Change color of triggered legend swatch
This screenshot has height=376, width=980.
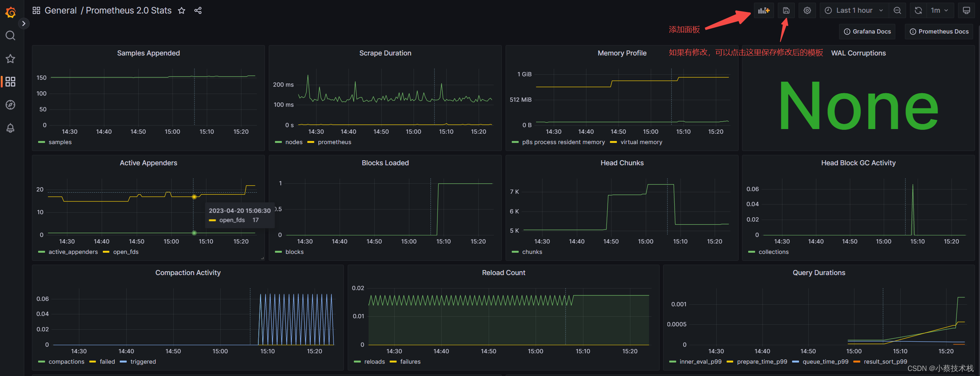click(123, 362)
